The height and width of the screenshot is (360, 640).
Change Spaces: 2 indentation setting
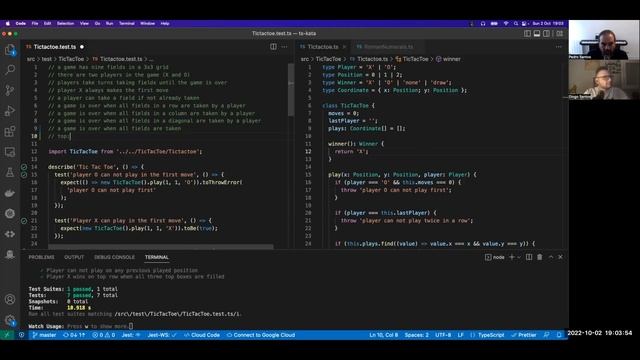[417, 335]
